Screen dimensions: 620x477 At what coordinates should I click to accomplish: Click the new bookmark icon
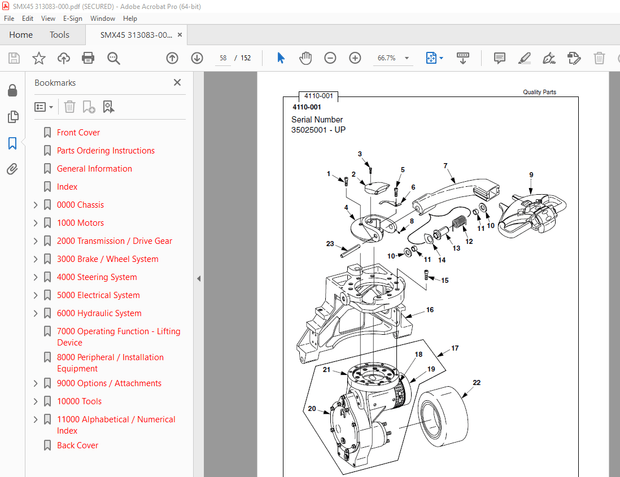point(89,107)
